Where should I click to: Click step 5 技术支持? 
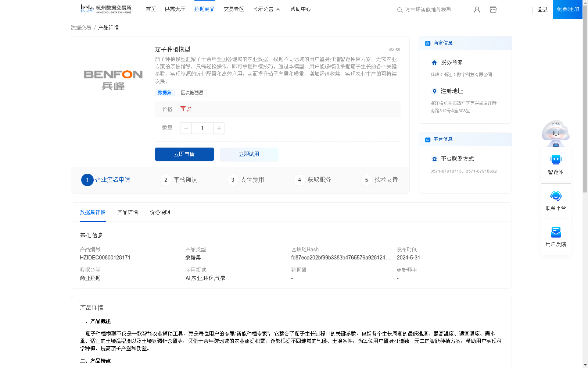click(379, 180)
